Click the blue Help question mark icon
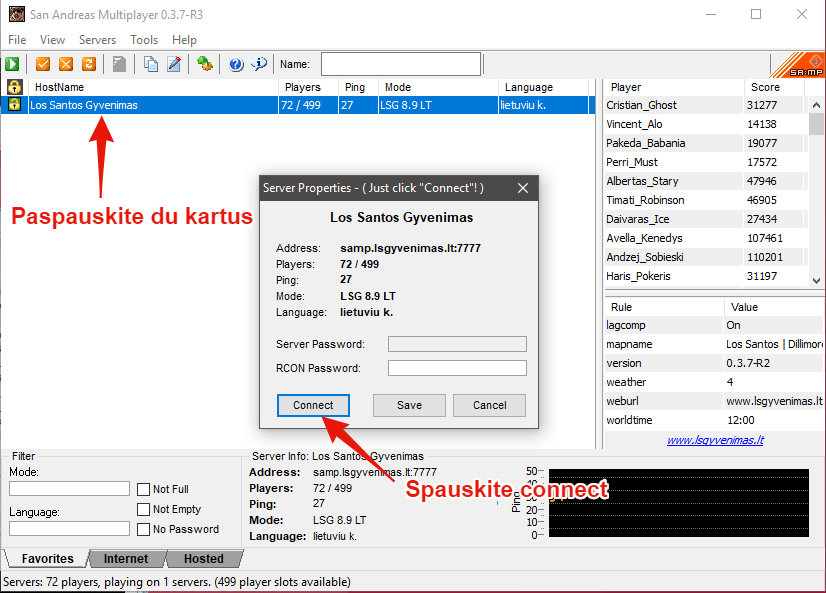Image resolution: width=826 pixels, height=593 pixels. tap(236, 64)
